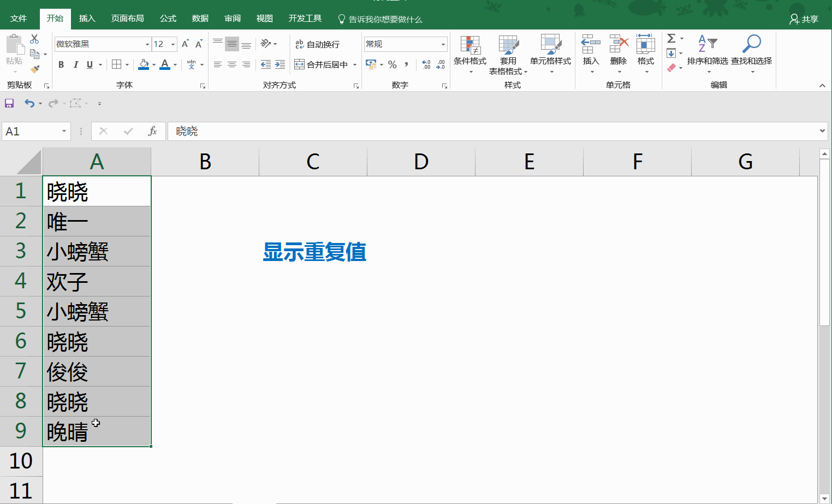Open 条件格式 (Conditional Formatting) menu
This screenshot has height=504, width=832.
click(470, 53)
